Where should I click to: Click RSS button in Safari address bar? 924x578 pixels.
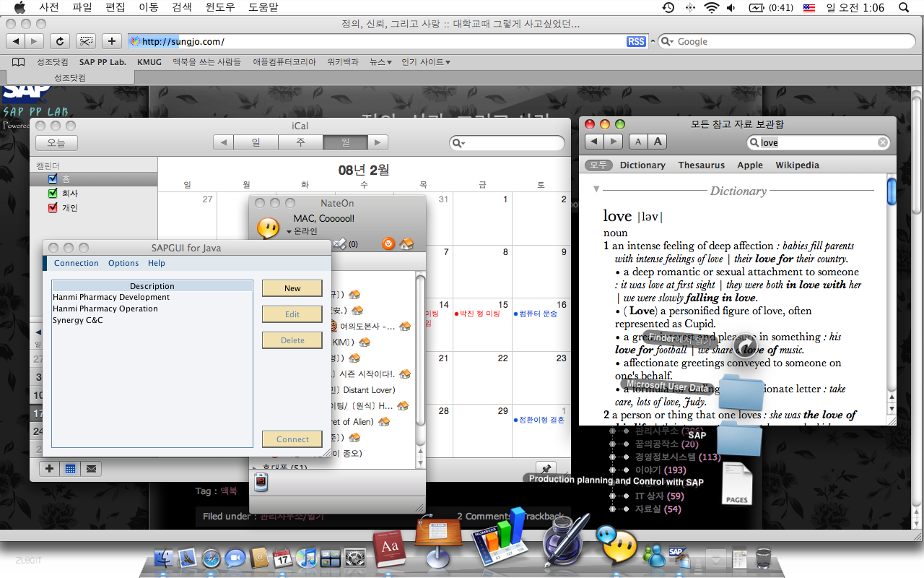[x=636, y=41]
